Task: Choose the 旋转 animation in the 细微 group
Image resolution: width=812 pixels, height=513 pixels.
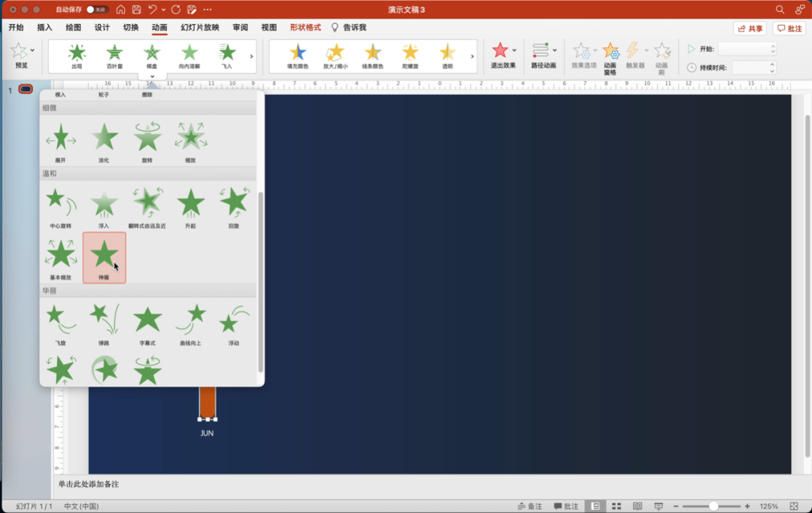Action: (147, 142)
